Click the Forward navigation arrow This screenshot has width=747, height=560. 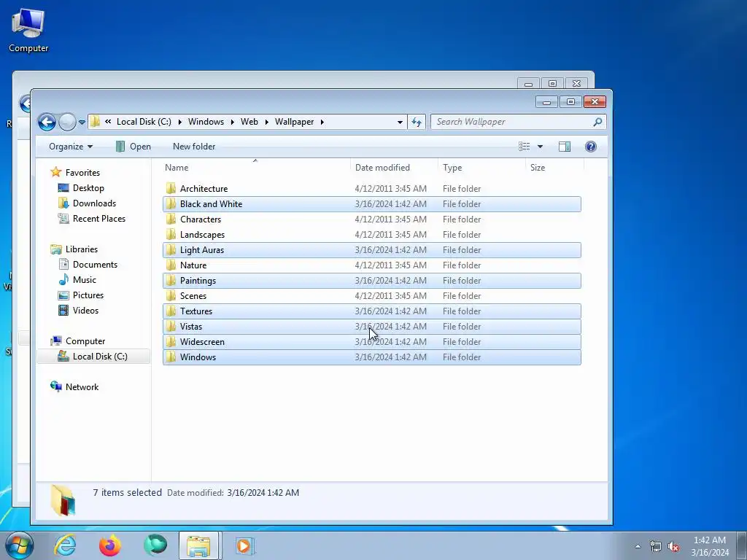click(67, 122)
